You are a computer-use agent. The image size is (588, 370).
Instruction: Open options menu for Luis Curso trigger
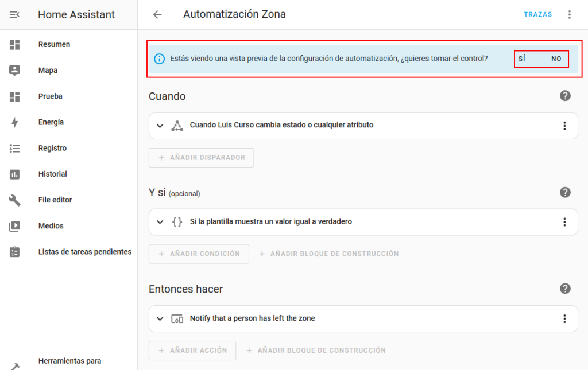(564, 126)
